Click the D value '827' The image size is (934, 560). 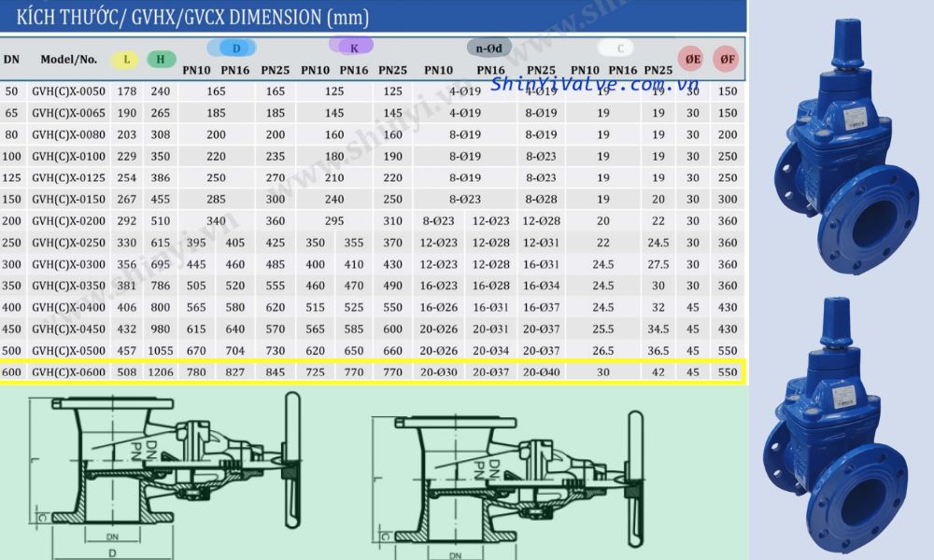coord(234,372)
